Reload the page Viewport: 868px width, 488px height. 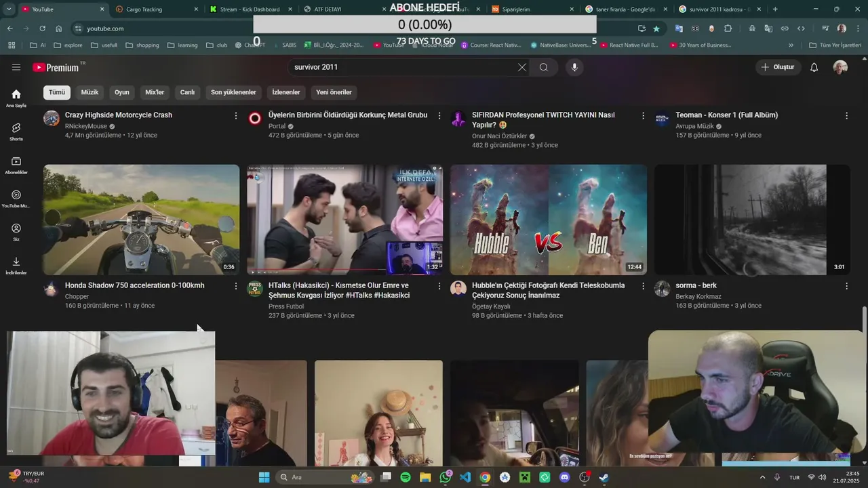42,28
